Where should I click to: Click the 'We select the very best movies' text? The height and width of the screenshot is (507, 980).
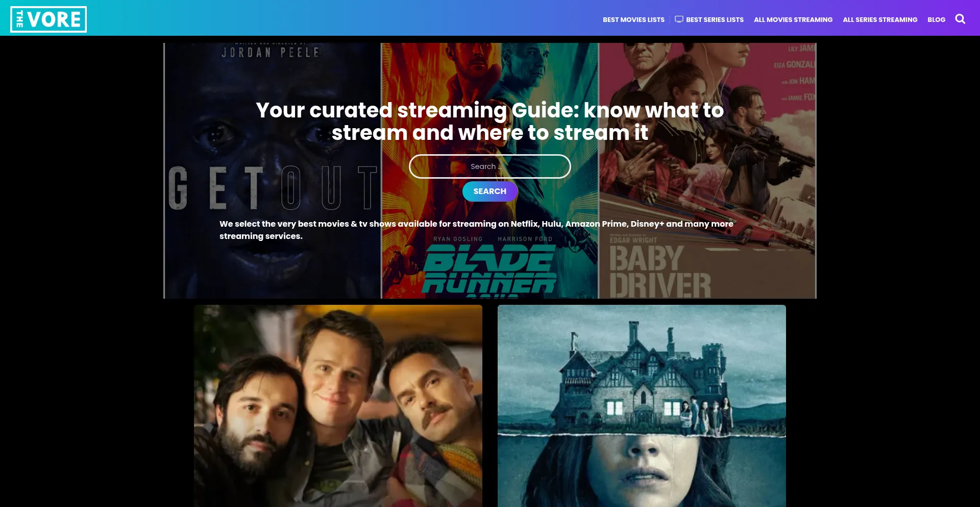pyautogui.click(x=476, y=230)
